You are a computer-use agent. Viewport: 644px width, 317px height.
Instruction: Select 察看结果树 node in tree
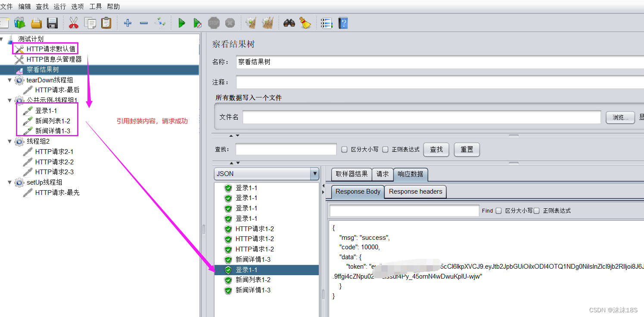(x=43, y=69)
